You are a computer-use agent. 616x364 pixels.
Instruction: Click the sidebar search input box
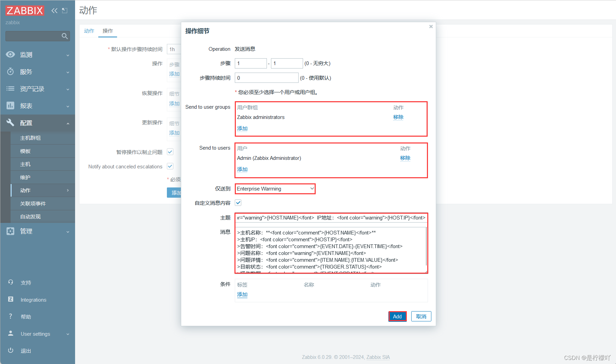click(33, 36)
